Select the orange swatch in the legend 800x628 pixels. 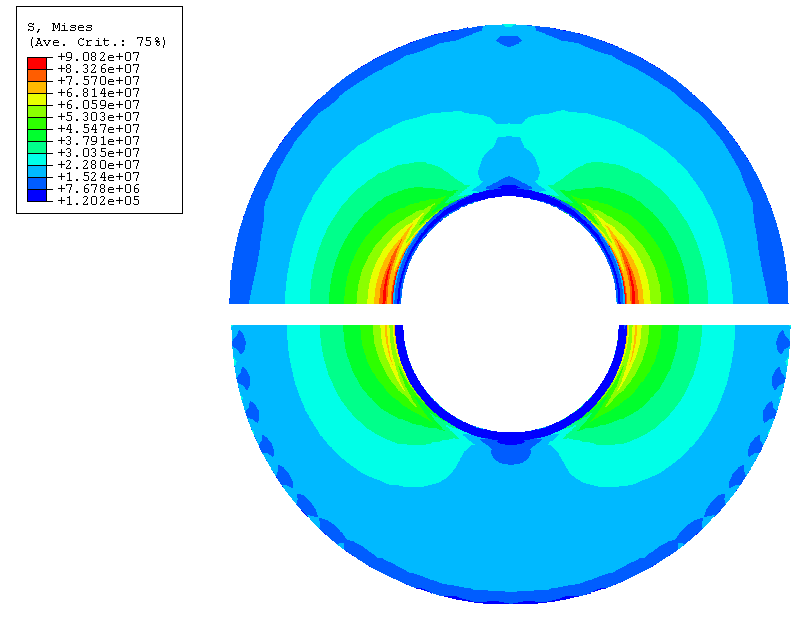pos(37,86)
